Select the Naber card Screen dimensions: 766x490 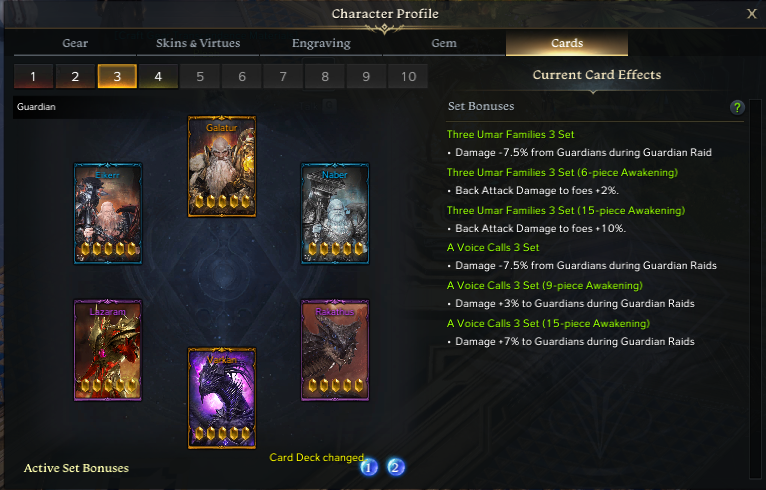pos(335,213)
